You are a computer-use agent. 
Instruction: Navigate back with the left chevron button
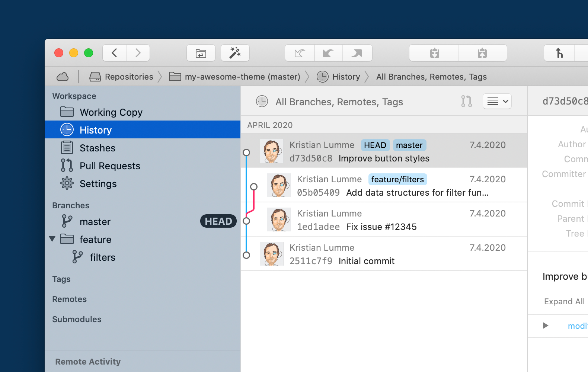[115, 53]
